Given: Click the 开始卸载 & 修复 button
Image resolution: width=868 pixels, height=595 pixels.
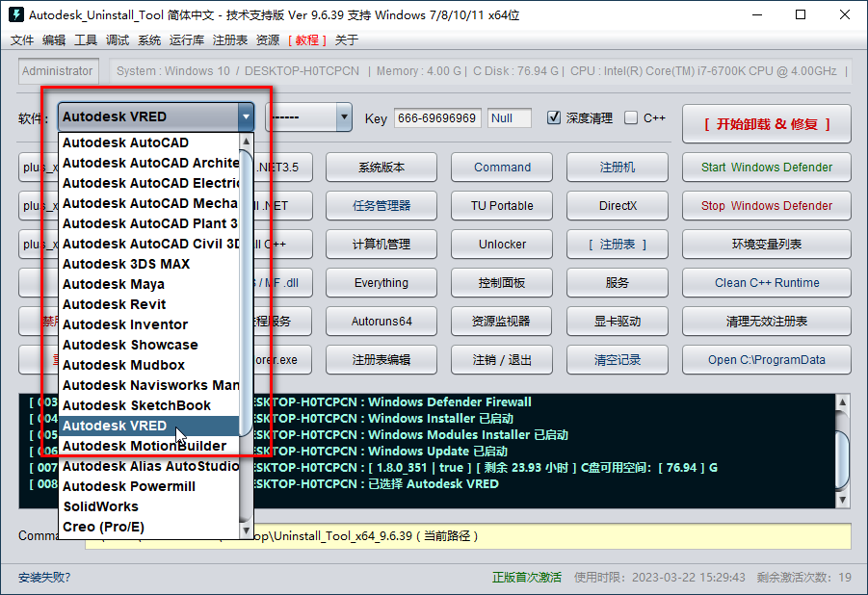Looking at the screenshot, I should pyautogui.click(x=767, y=124).
